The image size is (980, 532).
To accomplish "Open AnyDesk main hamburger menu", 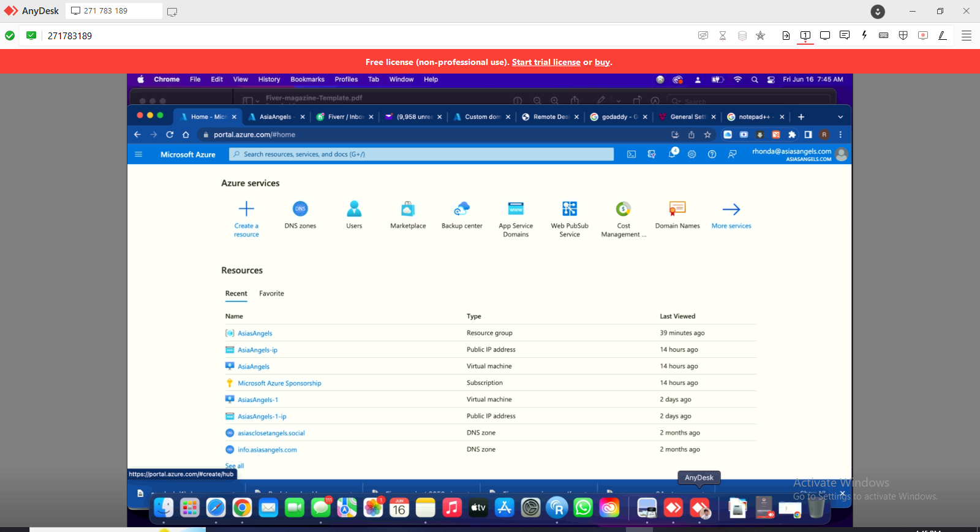I will [x=967, y=36].
